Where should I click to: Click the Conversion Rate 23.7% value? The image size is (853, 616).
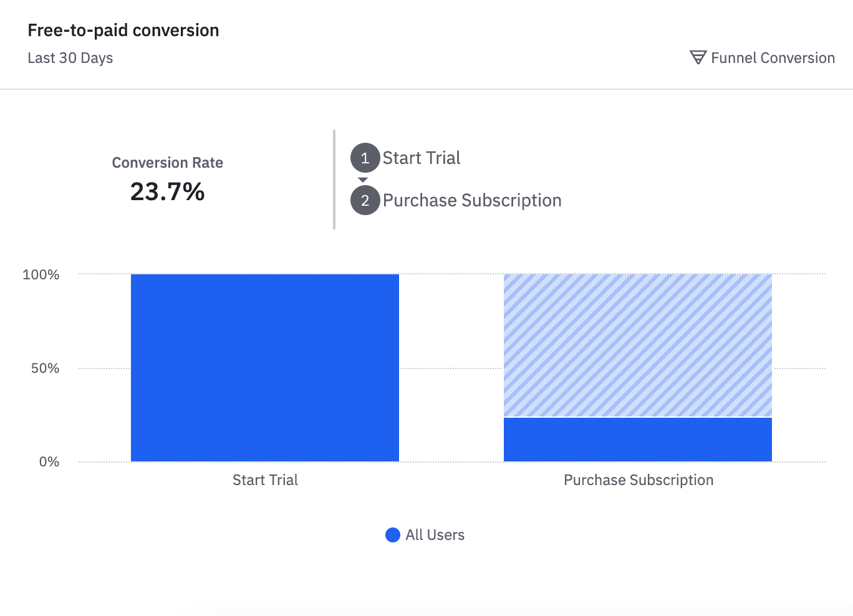167,191
